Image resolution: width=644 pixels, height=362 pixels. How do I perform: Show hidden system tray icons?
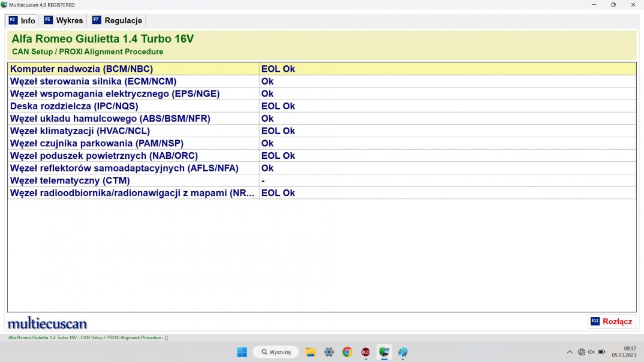[x=570, y=352]
